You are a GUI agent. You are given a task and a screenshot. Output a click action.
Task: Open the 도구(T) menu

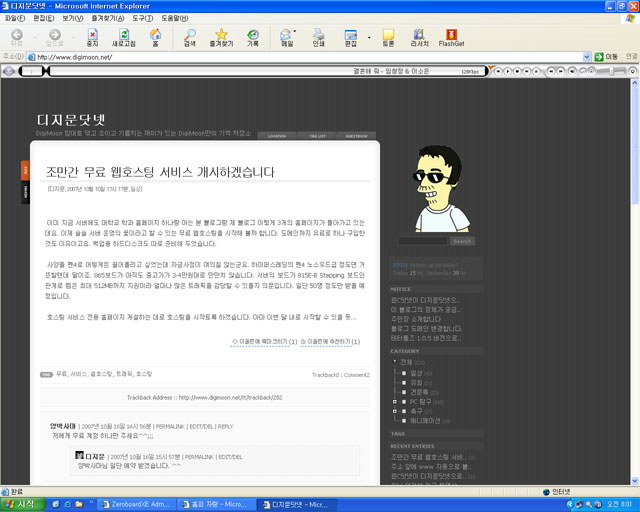(142, 18)
